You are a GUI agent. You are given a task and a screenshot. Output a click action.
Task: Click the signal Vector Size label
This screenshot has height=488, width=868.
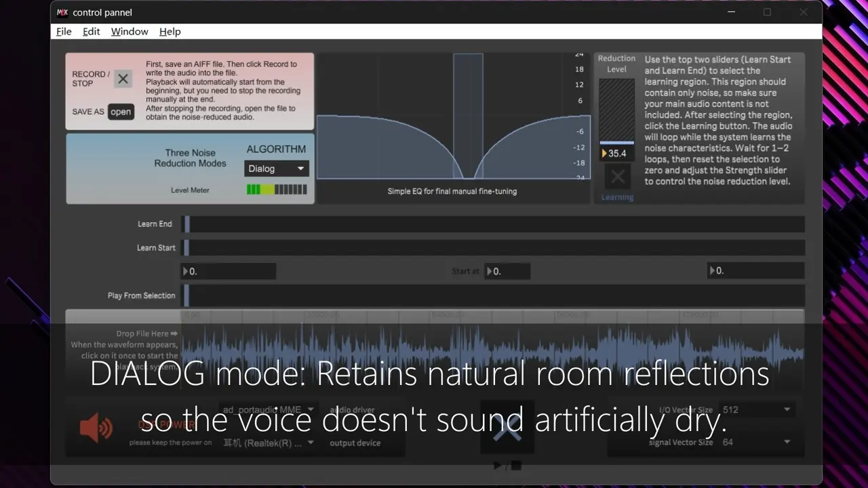point(681,443)
